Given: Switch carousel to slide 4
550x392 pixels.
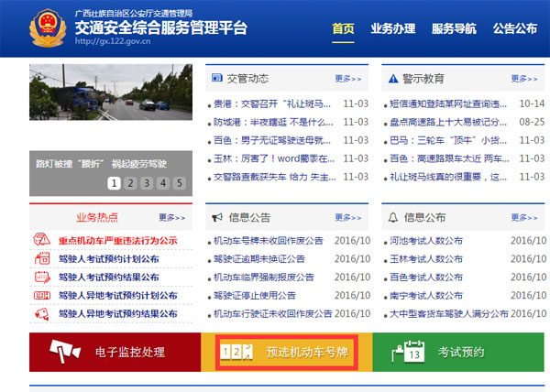Looking at the screenshot, I should click(x=163, y=183).
